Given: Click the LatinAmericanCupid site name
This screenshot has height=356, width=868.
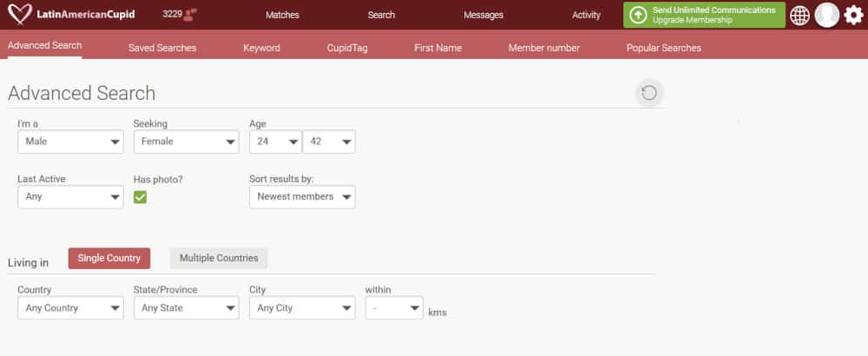Looking at the screenshot, I should pos(85,15).
